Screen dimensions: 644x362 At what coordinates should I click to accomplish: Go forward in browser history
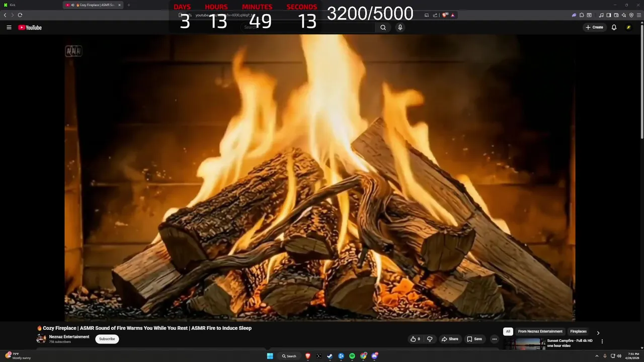pyautogui.click(x=13, y=15)
